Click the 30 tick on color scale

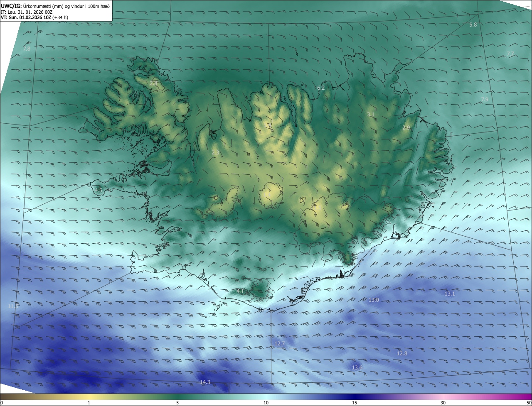pyautogui.click(x=443, y=403)
